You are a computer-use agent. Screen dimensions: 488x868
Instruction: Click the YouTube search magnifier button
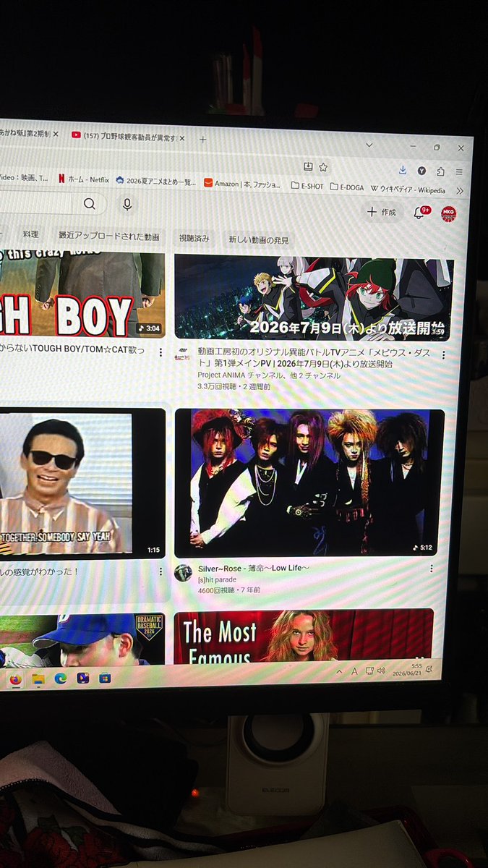(x=90, y=204)
